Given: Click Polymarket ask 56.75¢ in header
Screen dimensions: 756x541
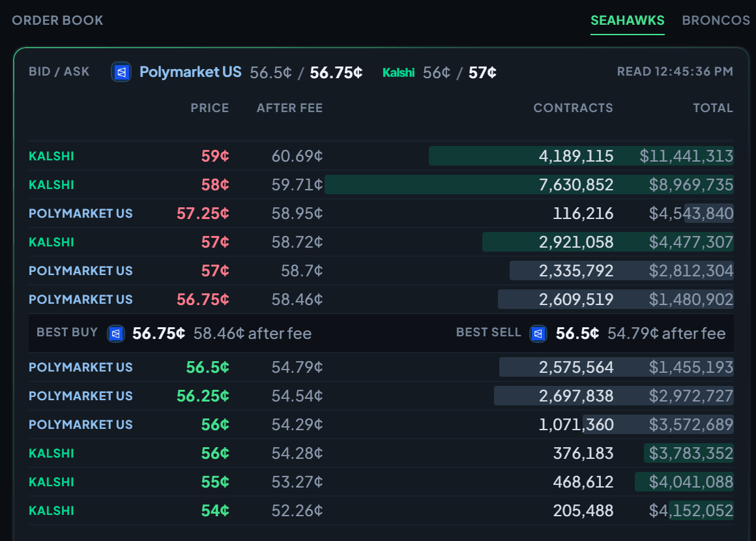Looking at the screenshot, I should (x=336, y=73).
